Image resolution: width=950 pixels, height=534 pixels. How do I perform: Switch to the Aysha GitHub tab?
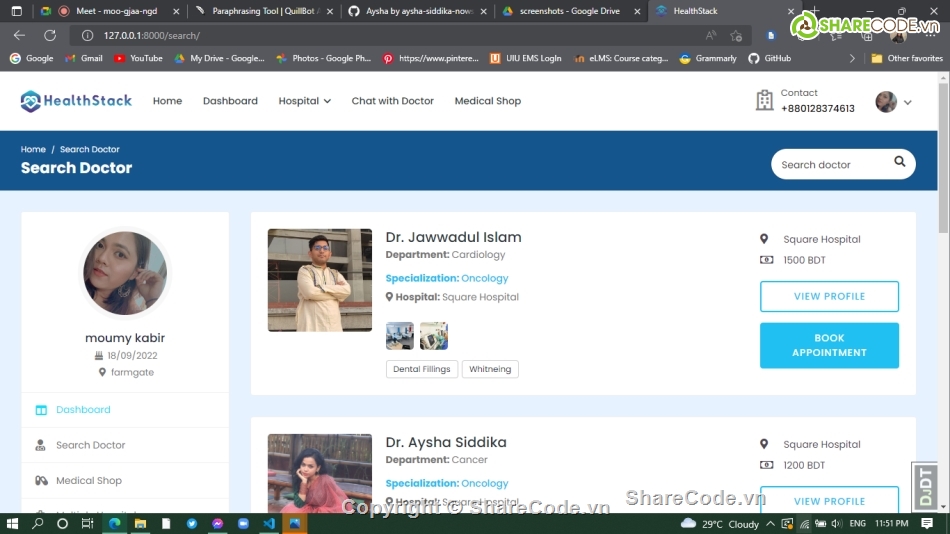click(418, 11)
